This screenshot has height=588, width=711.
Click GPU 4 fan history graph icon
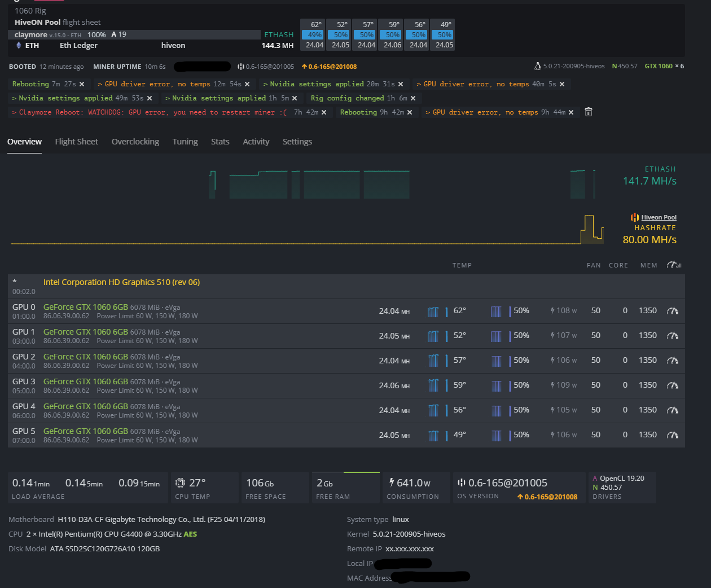click(x=496, y=410)
